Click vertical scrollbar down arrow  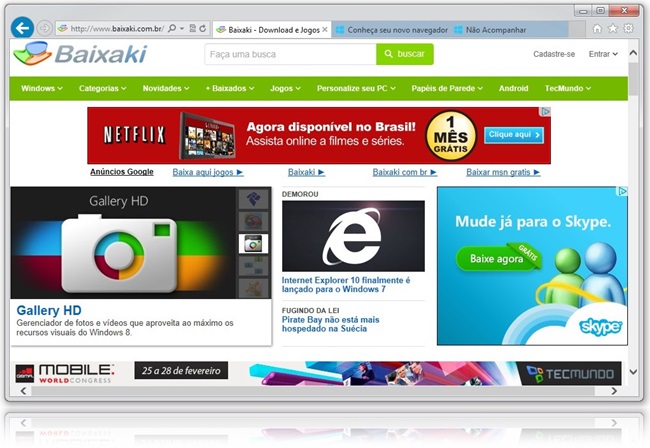pyautogui.click(x=633, y=372)
